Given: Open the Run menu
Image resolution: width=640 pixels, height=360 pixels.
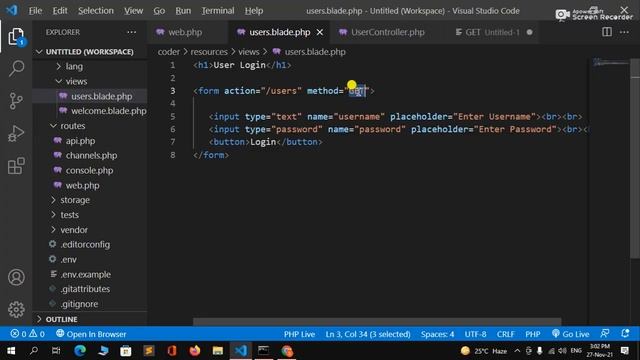Looking at the screenshot, I should coord(183,11).
